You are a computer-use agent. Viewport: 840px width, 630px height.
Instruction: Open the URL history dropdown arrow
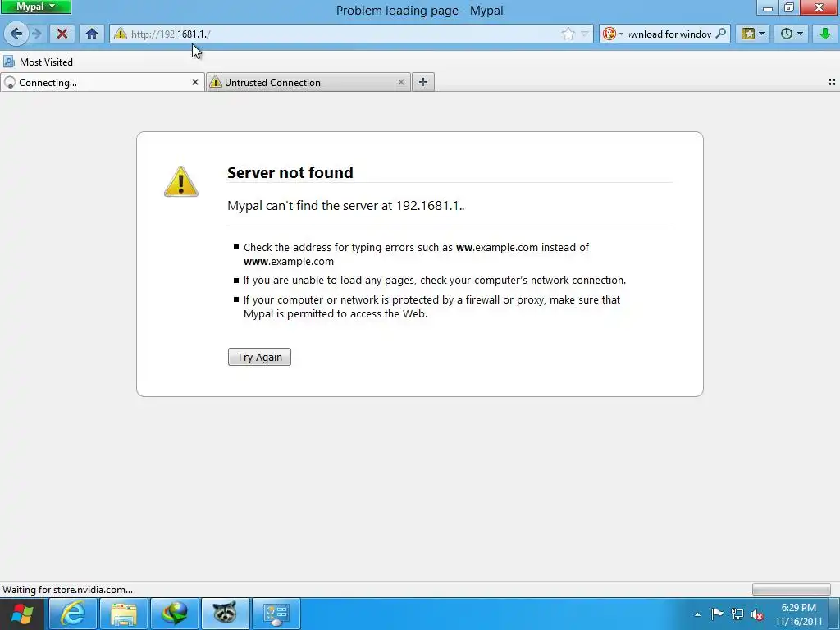[x=584, y=34]
